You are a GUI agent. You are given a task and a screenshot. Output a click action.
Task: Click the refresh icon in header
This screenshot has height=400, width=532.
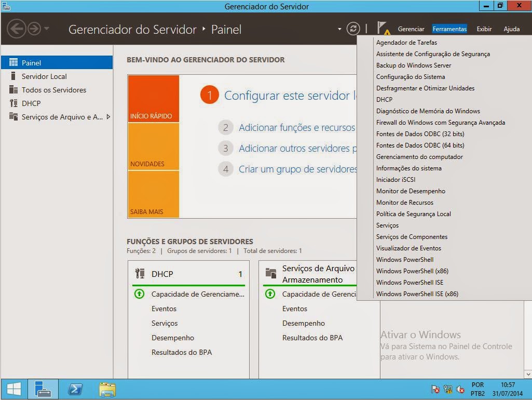click(353, 29)
